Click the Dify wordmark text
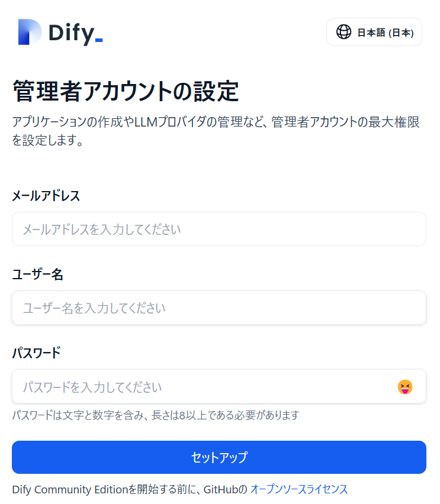The image size is (440, 504). pos(72,34)
